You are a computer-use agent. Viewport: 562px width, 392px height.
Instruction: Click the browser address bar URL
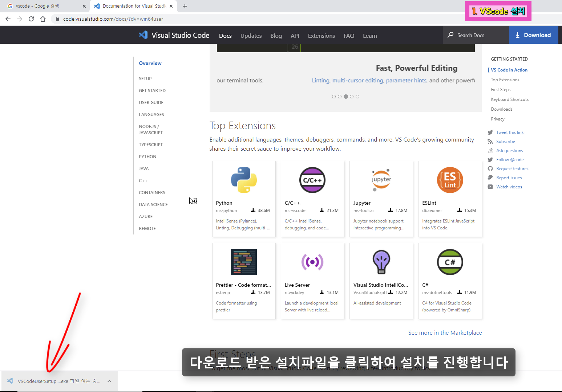click(x=113, y=19)
